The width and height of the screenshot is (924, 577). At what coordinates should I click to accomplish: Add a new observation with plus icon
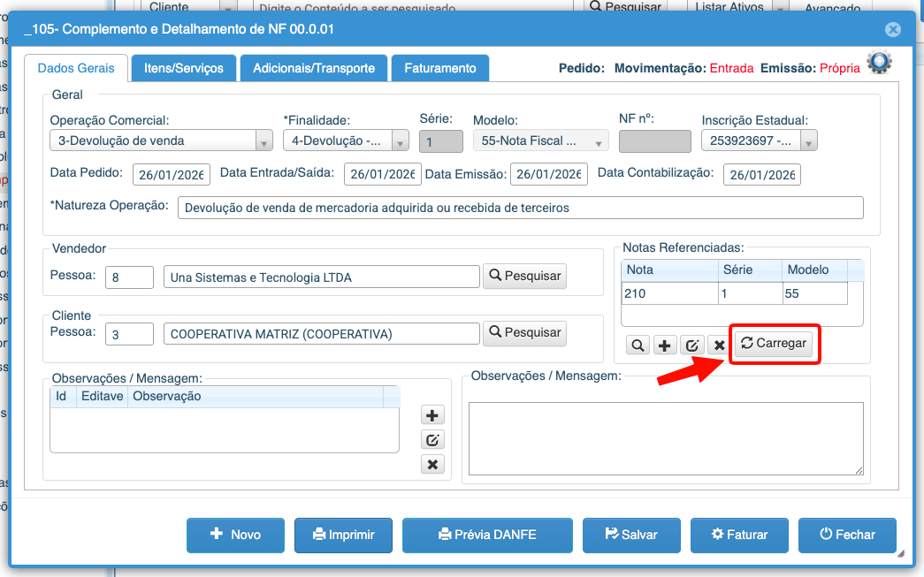point(432,415)
